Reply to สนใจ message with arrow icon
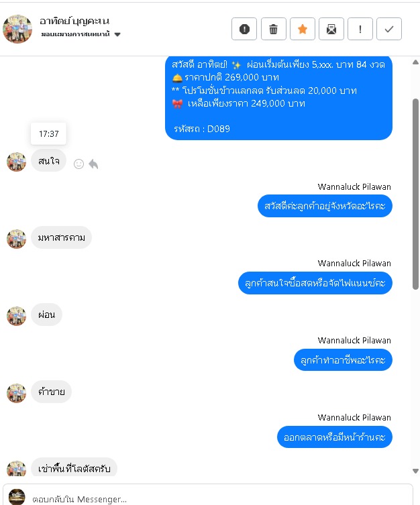 click(93, 164)
